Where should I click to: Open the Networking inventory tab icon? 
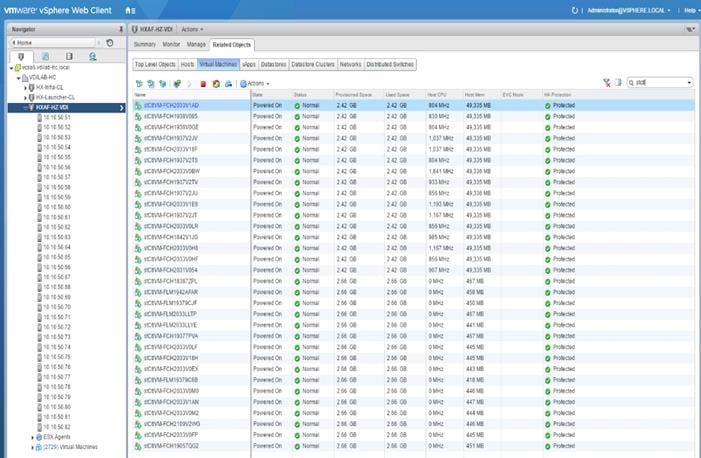[x=93, y=56]
